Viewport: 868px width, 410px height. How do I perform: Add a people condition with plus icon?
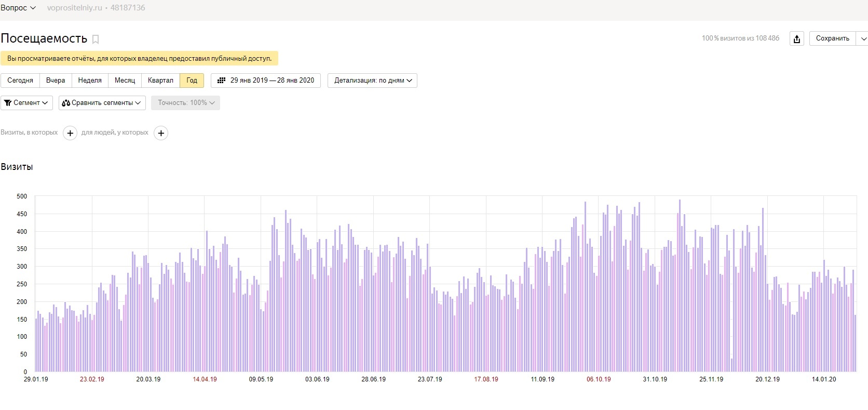161,133
